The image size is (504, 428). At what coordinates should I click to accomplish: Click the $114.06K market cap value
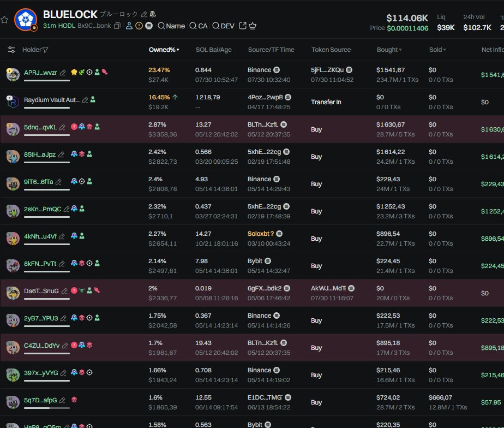click(407, 18)
